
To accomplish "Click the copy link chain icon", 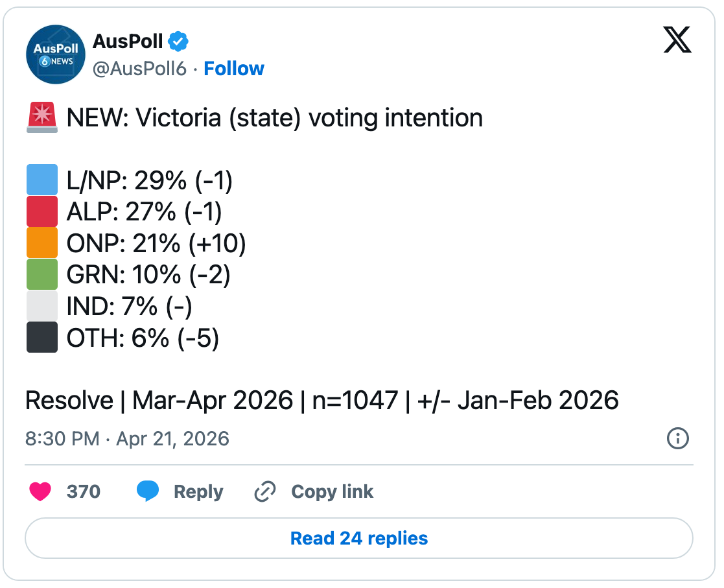I will [x=264, y=492].
